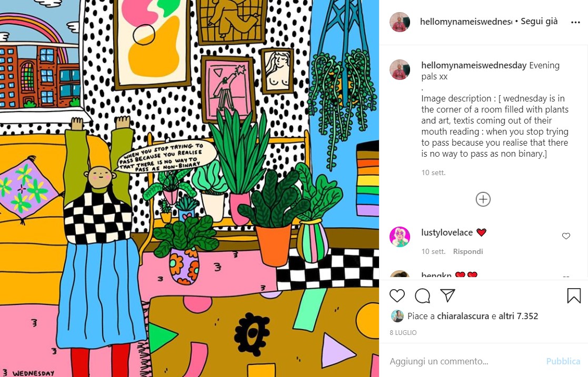This screenshot has width=588, height=377.
Task: Open the hellomynameiswednesday caption username
Action: point(474,65)
